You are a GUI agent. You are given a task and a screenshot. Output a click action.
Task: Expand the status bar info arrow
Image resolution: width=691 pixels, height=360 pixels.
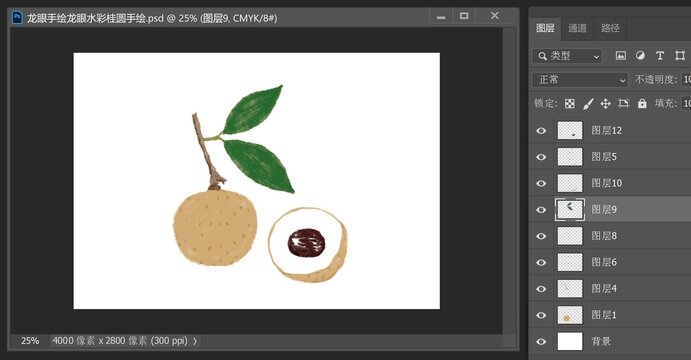pos(195,341)
